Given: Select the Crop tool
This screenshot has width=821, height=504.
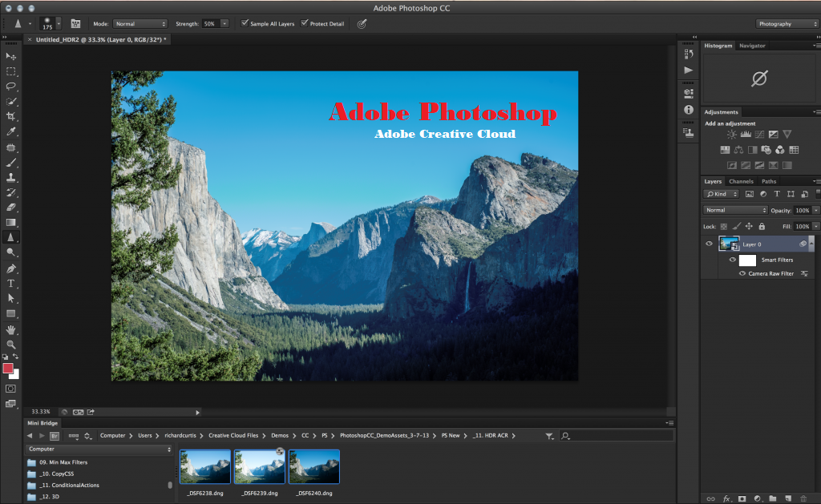Looking at the screenshot, I should pos(10,116).
